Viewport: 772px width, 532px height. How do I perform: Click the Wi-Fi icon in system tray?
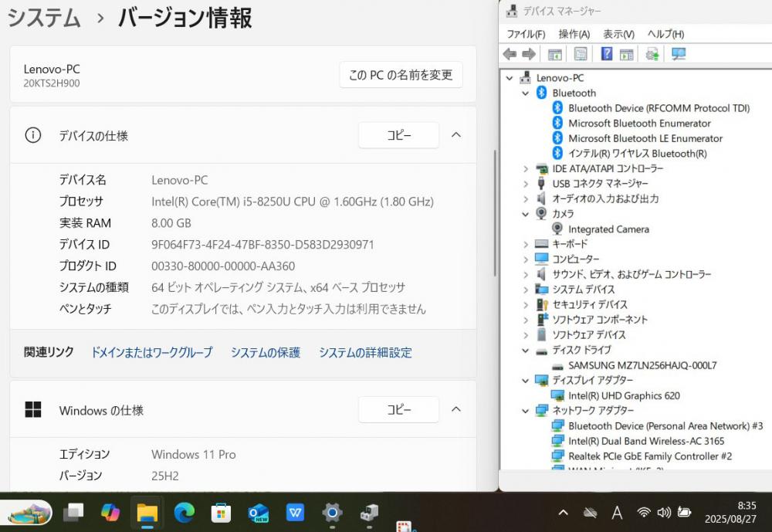(643, 513)
